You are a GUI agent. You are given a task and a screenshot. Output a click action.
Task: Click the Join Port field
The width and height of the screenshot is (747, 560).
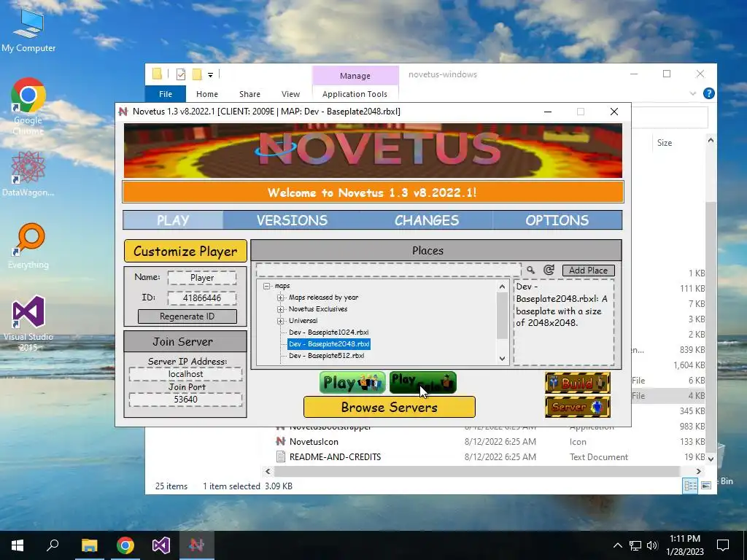pyautogui.click(x=185, y=399)
